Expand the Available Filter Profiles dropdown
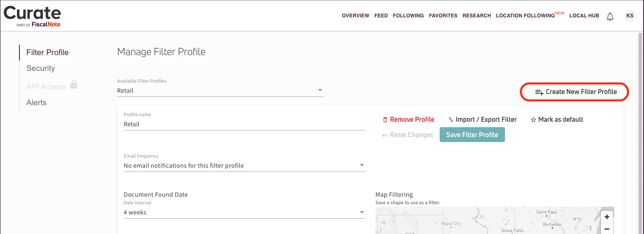Screen dimensions: 644x234 point(220,90)
